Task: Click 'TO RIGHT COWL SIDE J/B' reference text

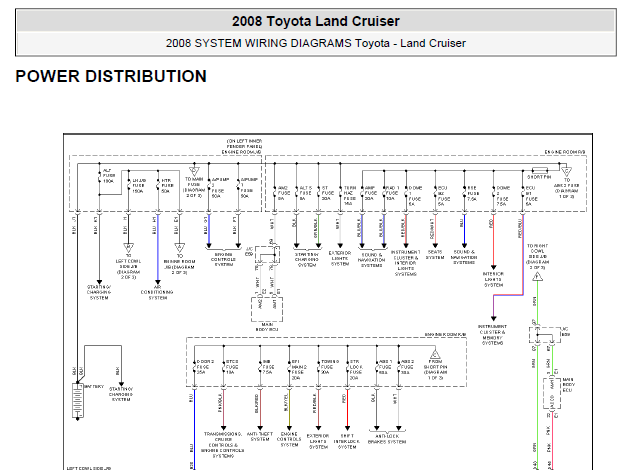Action: pos(538,257)
